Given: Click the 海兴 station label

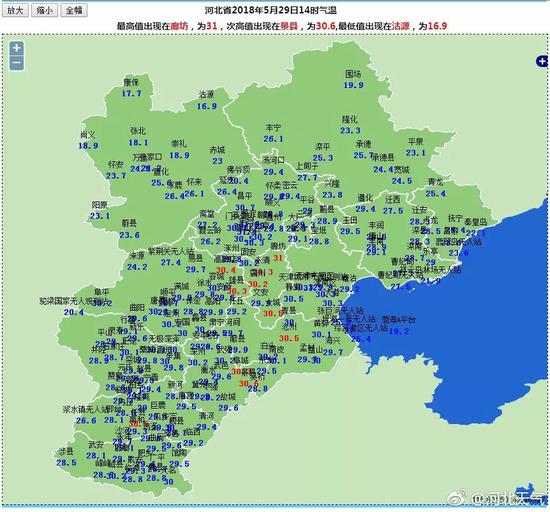Looking at the screenshot, I should coord(333,340).
